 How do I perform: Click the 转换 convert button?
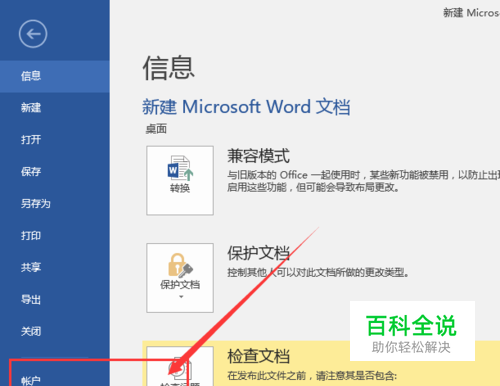(x=180, y=180)
